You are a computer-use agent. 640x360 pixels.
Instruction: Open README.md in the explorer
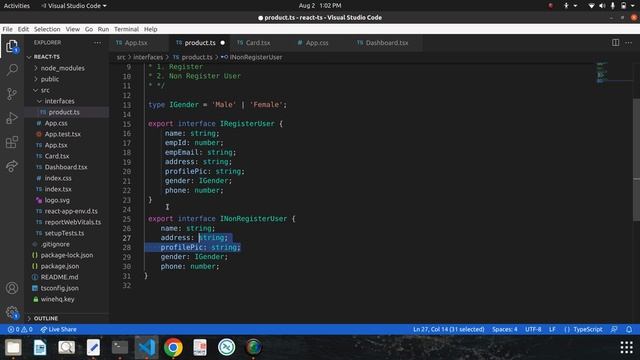[x=59, y=277]
